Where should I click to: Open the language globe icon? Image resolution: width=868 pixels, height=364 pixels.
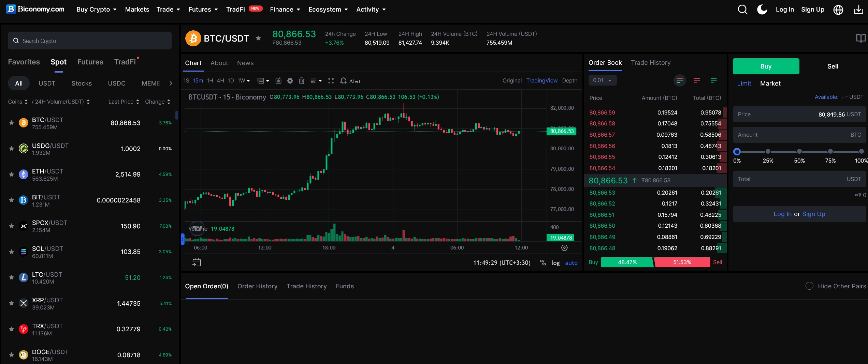tap(838, 10)
